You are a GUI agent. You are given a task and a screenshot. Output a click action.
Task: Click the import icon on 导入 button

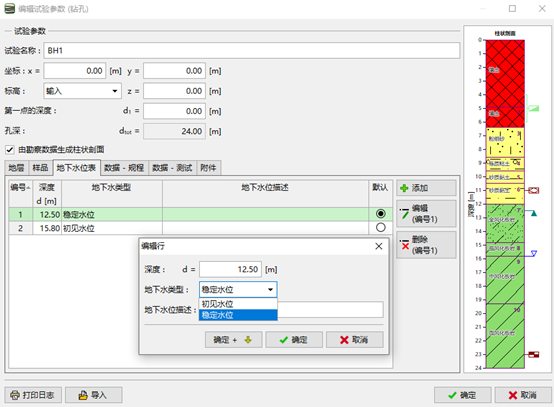83,395
